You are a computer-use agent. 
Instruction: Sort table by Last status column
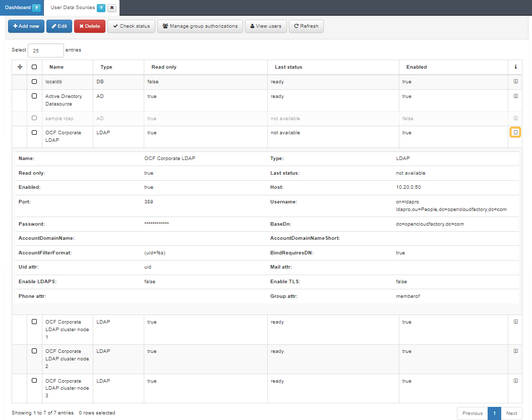pos(288,67)
